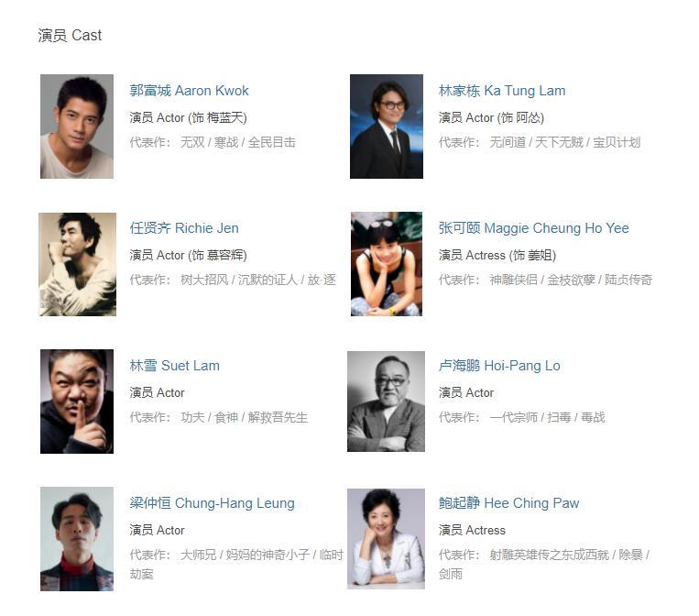Viewport: 699px width, 616px height.
Task: Click the portrait photo beside Suet Lam
Action: coord(77,401)
